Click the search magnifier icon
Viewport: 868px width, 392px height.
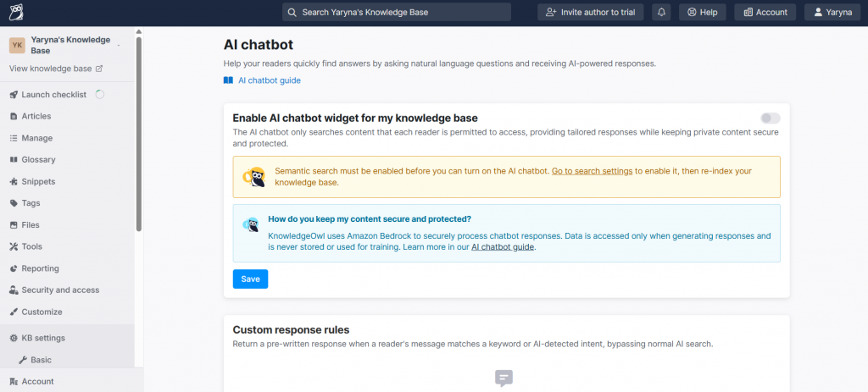pyautogui.click(x=292, y=12)
